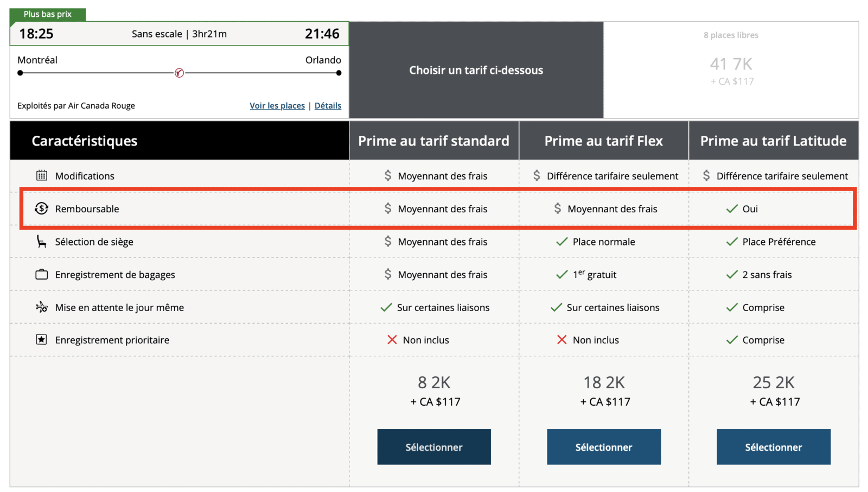Select the Prime au tarif standard fare
This screenshot has width=868, height=492.
click(x=433, y=447)
